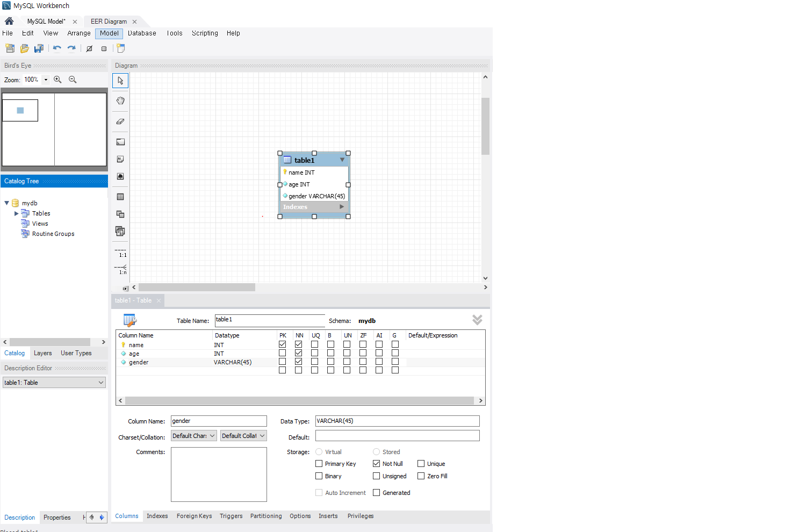Select the 1:1 relationship tool

(x=120, y=253)
